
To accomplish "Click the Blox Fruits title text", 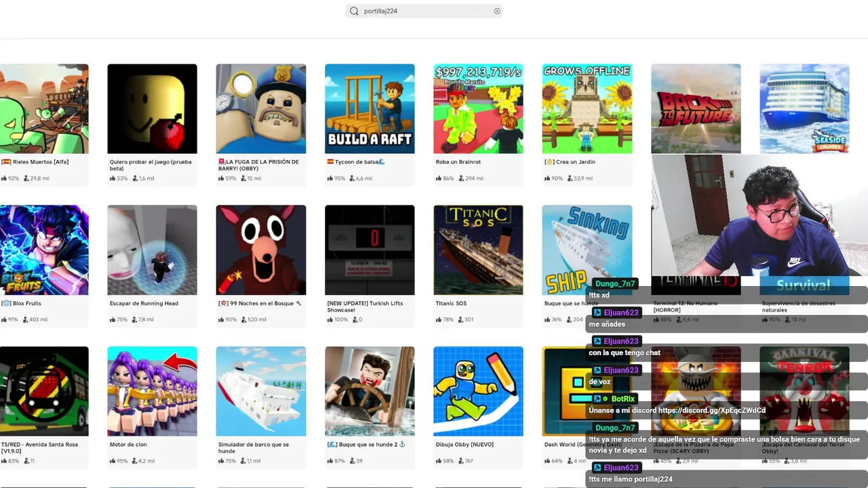I will [x=22, y=304].
